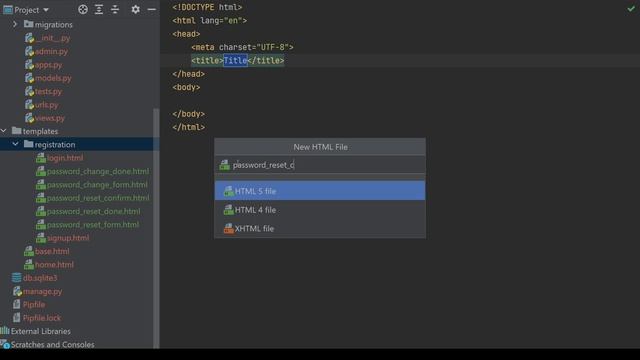Click the Expand All toolbar icon
The width and height of the screenshot is (640, 360).
99,9
